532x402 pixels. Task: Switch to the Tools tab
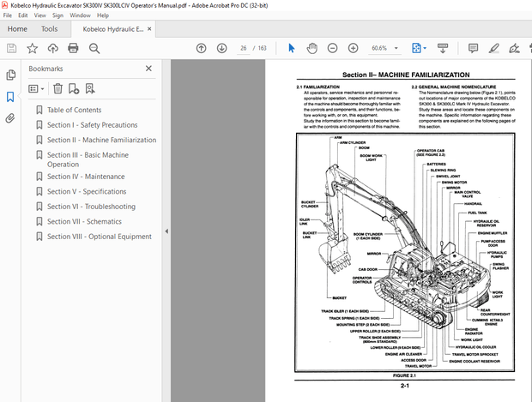[49, 29]
